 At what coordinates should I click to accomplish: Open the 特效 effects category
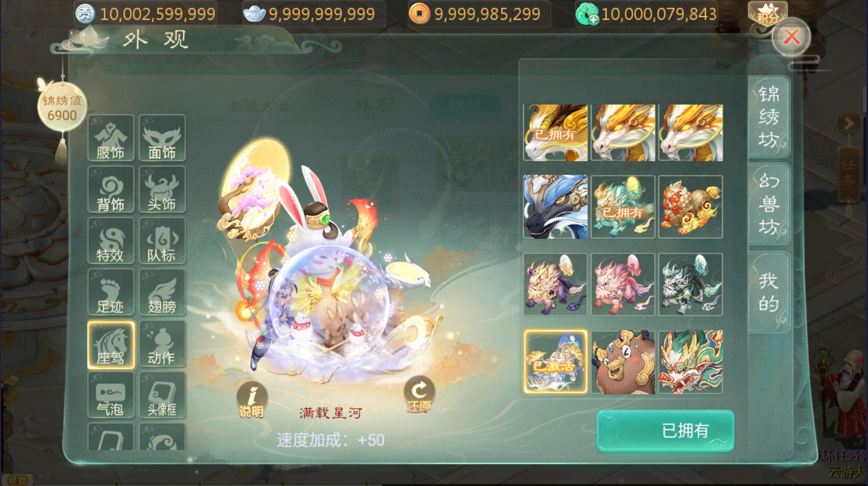point(110,241)
